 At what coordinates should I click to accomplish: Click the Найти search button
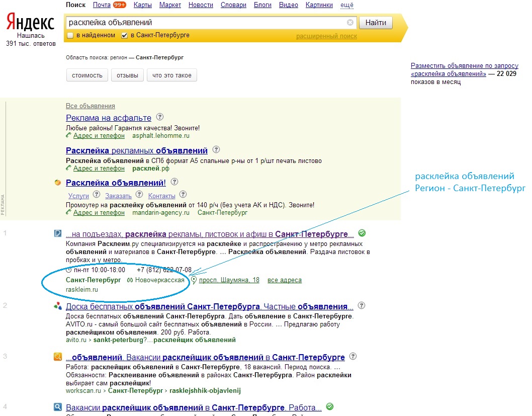[x=376, y=23]
